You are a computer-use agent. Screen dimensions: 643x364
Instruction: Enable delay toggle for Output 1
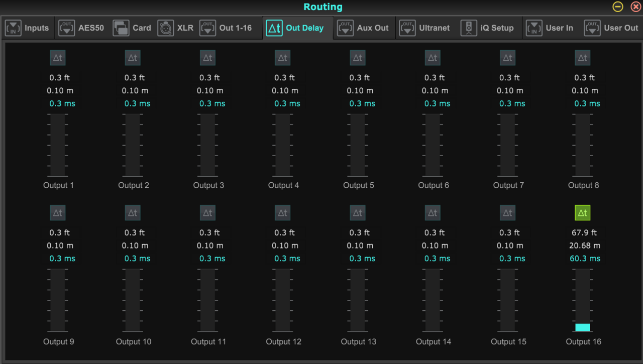58,58
